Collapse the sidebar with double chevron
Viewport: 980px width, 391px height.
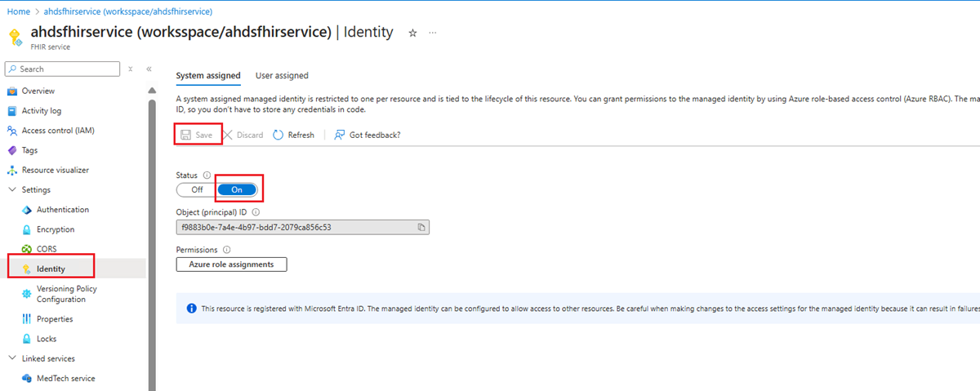(149, 69)
